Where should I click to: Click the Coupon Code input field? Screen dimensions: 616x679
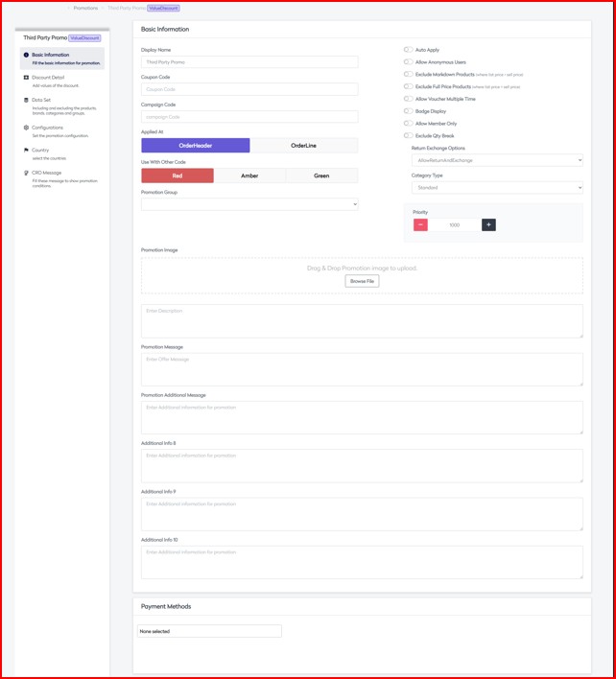[249, 89]
